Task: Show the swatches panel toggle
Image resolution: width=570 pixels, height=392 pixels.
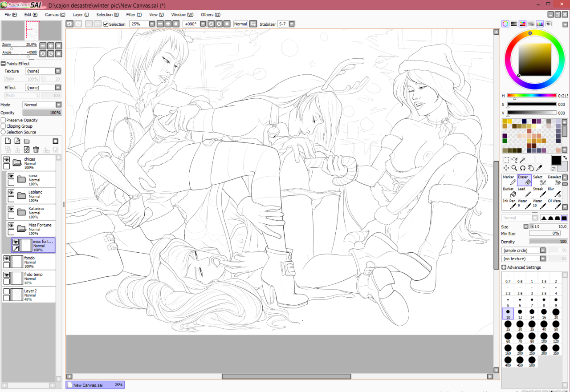Action: tap(540, 24)
